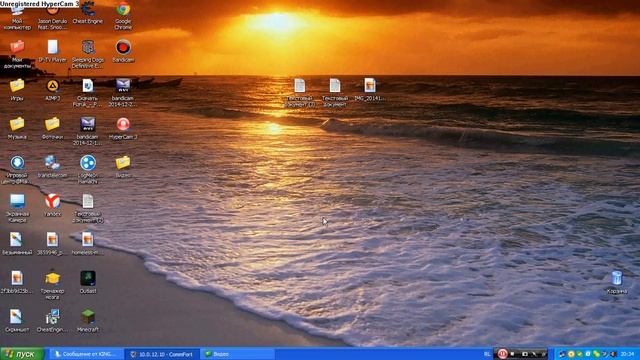Image resolution: width=640 pixels, height=360 pixels.
Task: Open the Мой компьютер desktop icon
Action: click(17, 18)
